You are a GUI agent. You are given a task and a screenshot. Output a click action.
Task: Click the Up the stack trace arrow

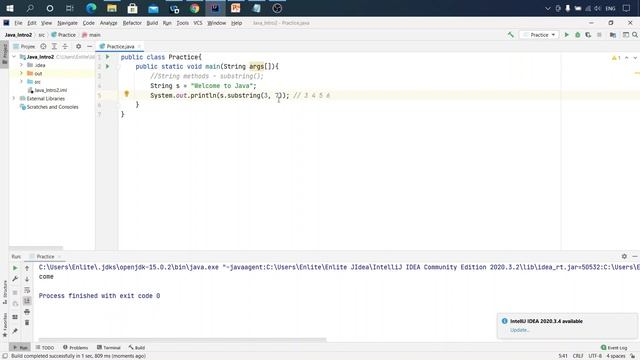point(27,268)
